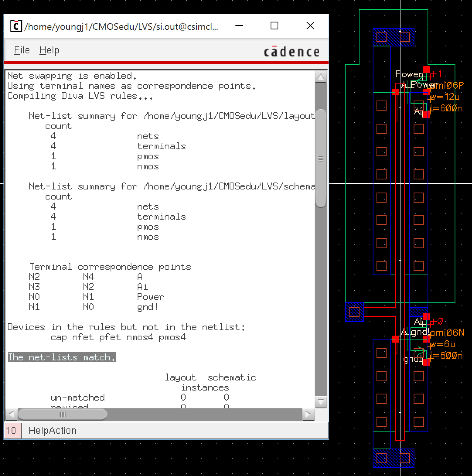
Task: Select the hatched contact at layout bottom
Action: click(x=393, y=458)
